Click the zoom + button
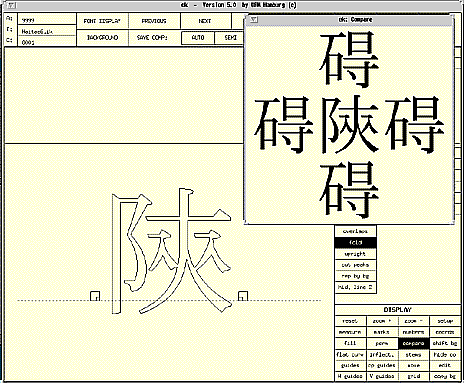Screen dimensions: 464x383 click(382, 321)
